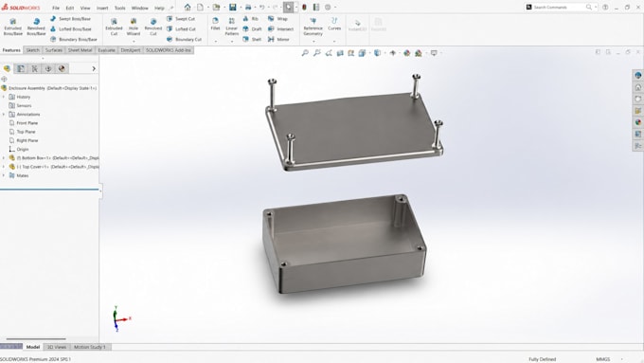Screen dimensions: 644x363
Task: Open the File menu
Action: [x=56, y=8]
